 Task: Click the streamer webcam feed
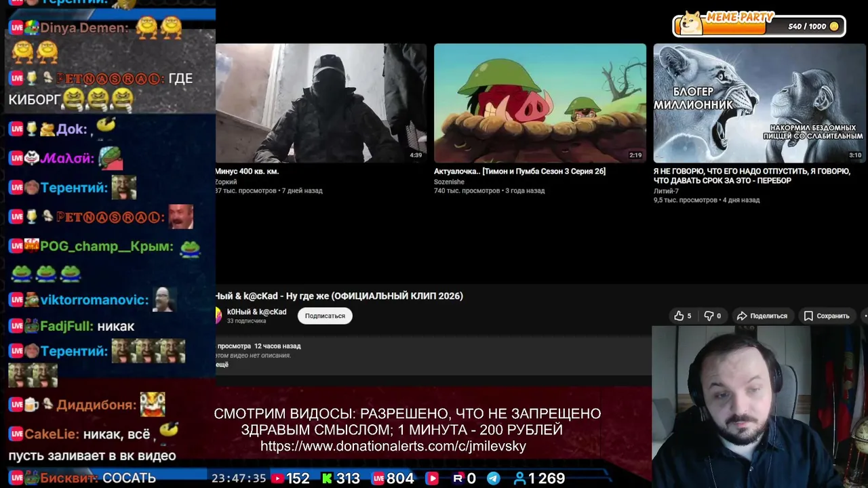(759, 407)
